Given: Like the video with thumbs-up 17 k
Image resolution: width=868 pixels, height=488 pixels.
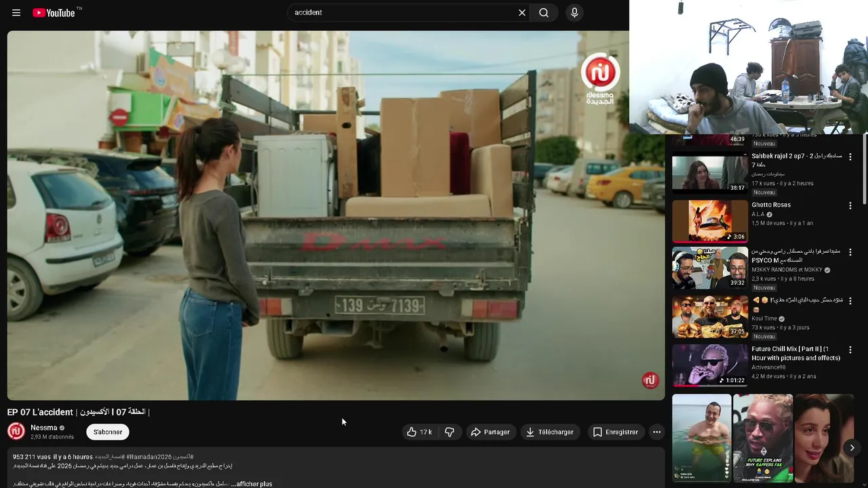Looking at the screenshot, I should click(x=419, y=432).
